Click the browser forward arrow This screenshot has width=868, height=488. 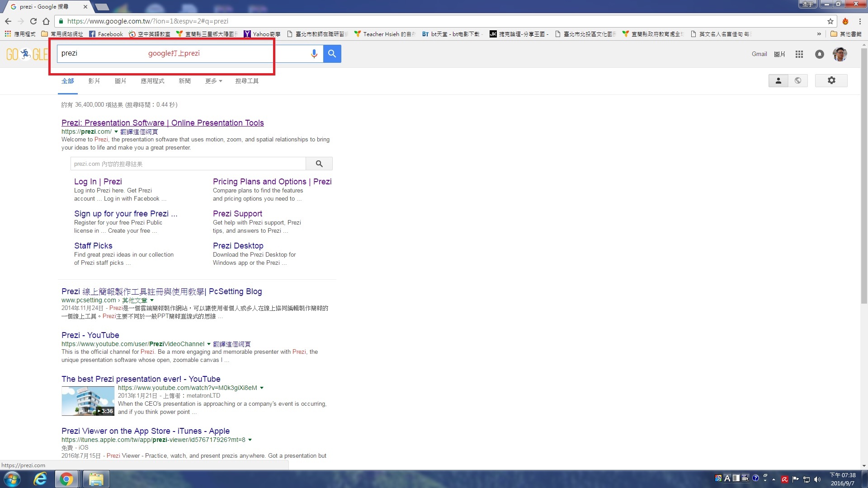tap(21, 21)
